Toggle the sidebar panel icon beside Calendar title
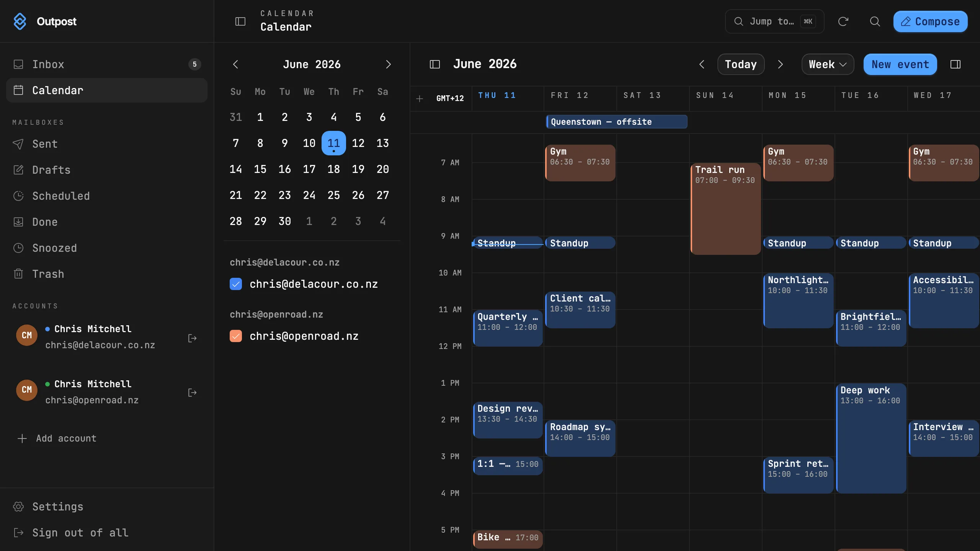 240,21
